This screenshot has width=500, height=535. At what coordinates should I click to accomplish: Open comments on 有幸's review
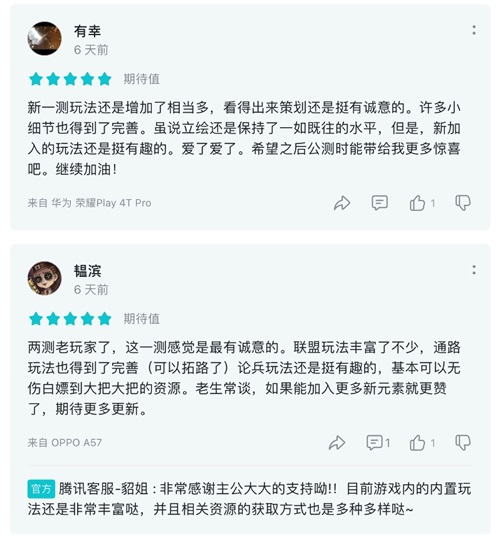pyautogui.click(x=380, y=203)
